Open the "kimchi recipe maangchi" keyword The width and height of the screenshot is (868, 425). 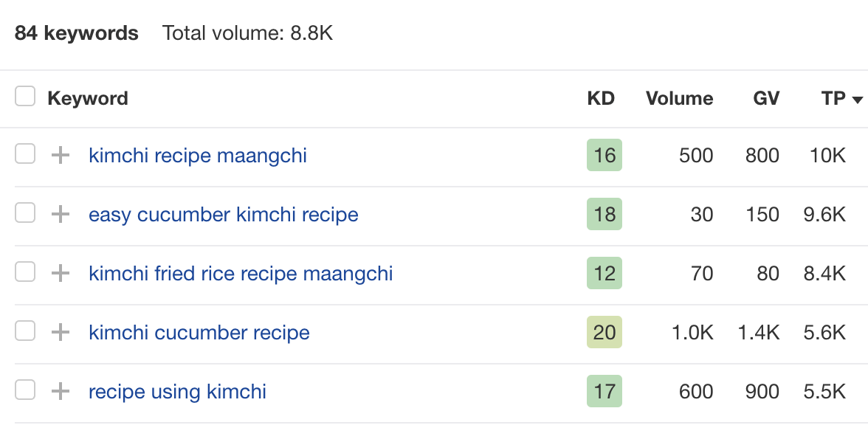(197, 155)
